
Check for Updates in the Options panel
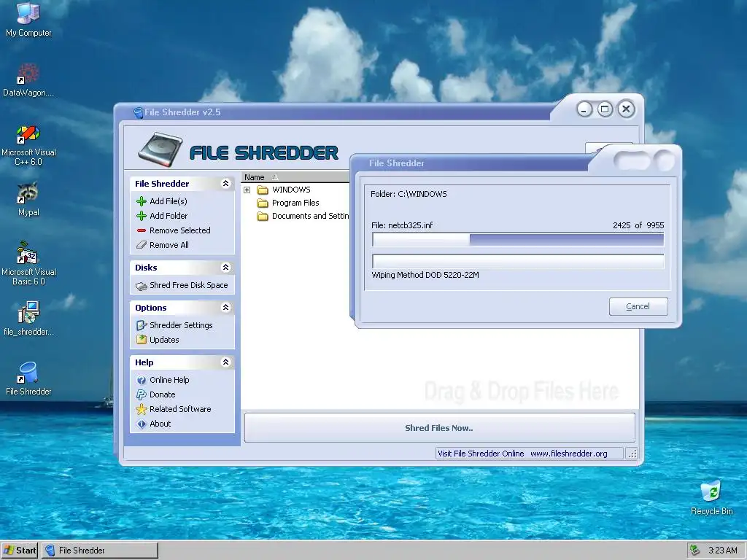164,340
